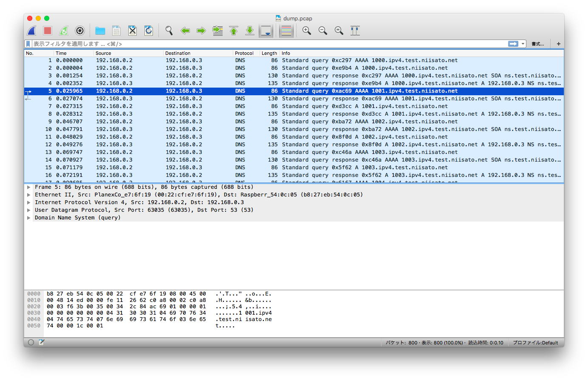Save this capture file
Viewport: 588px width, 381px height.
coord(116,31)
